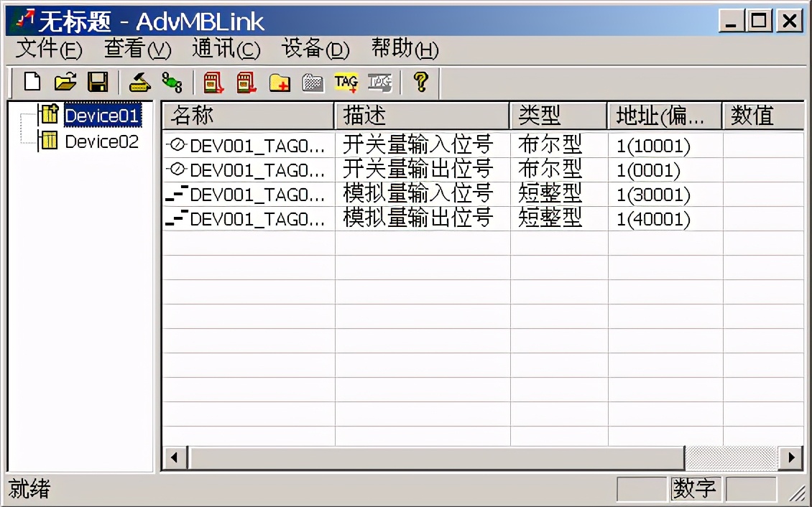Click the 就绪 status bar text

pyautogui.click(x=29, y=488)
